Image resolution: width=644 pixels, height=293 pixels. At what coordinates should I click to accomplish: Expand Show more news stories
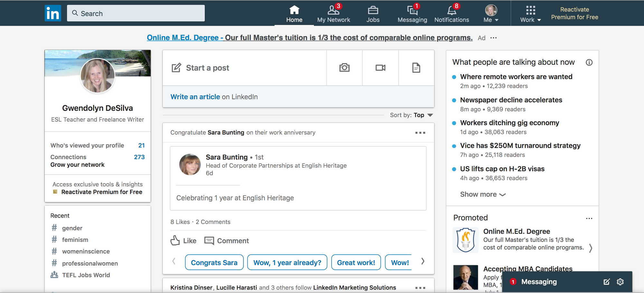tap(483, 194)
